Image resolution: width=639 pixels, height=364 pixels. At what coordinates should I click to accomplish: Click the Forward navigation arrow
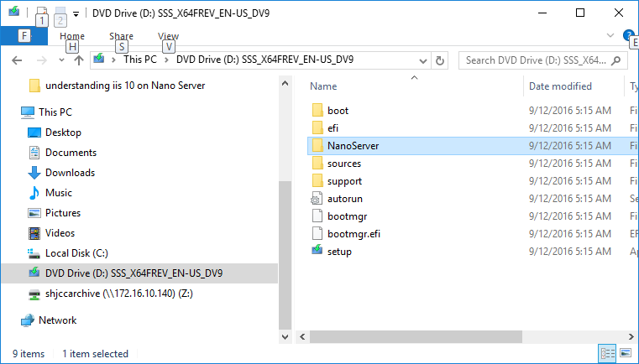[x=42, y=60]
